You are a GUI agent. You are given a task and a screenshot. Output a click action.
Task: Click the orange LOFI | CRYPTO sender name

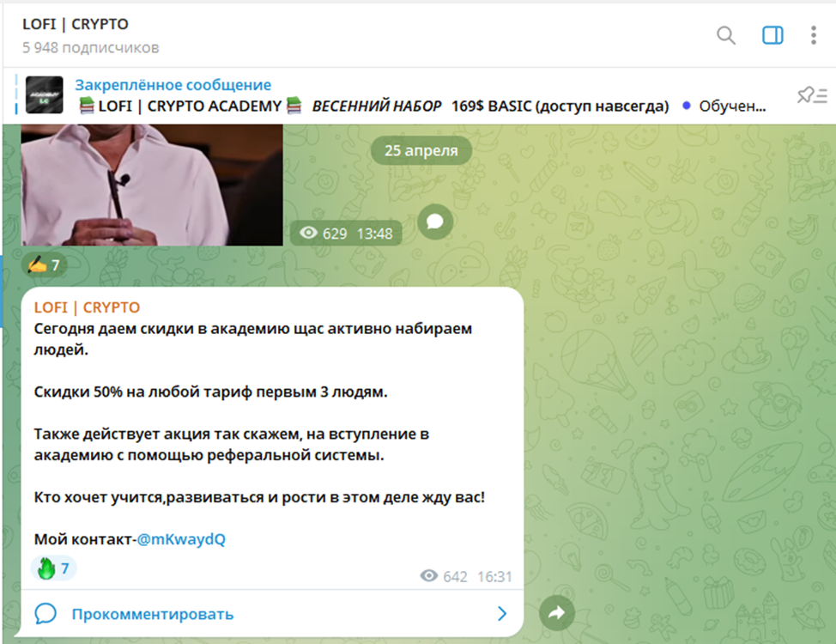[x=87, y=307]
